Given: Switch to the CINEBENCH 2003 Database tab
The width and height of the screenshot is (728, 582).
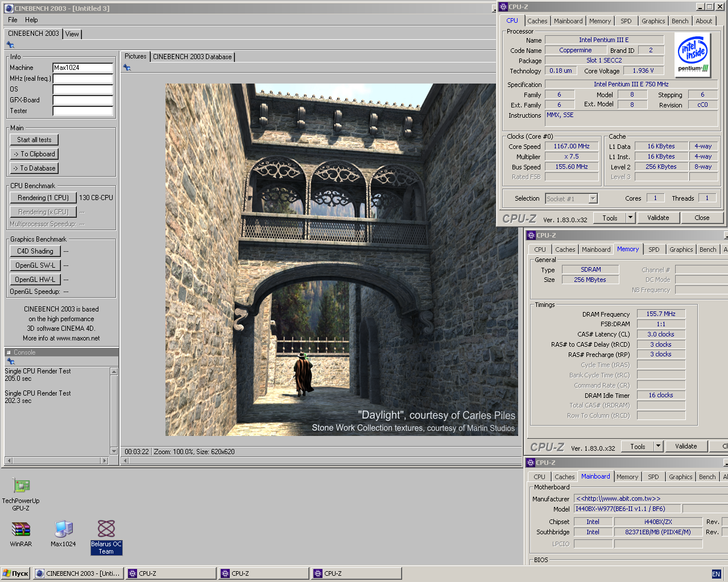Looking at the screenshot, I should 192,57.
